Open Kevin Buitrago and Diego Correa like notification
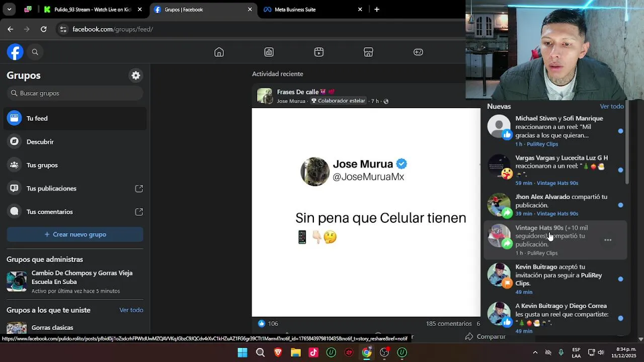This screenshot has height=362, width=644. (x=555, y=318)
